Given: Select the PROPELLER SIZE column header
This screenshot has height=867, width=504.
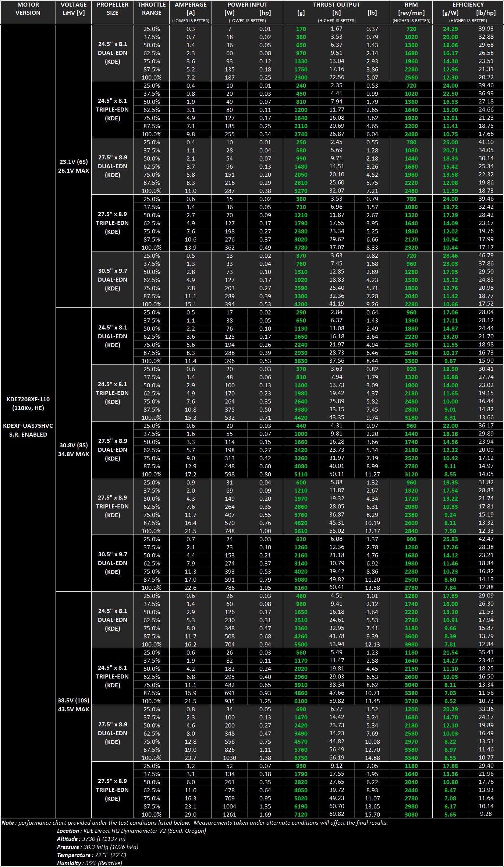Looking at the screenshot, I should pos(113,9).
